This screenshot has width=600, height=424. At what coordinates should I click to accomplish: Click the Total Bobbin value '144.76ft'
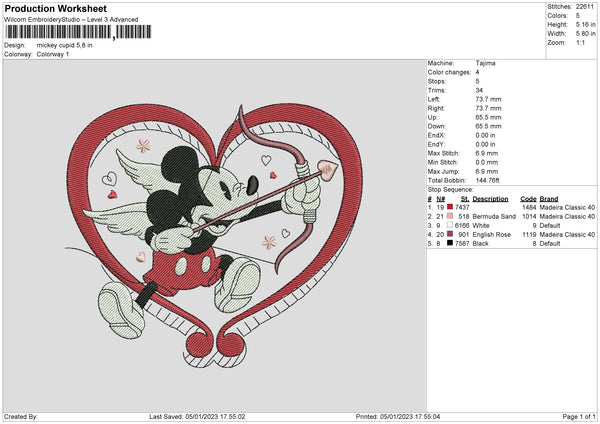click(x=488, y=181)
